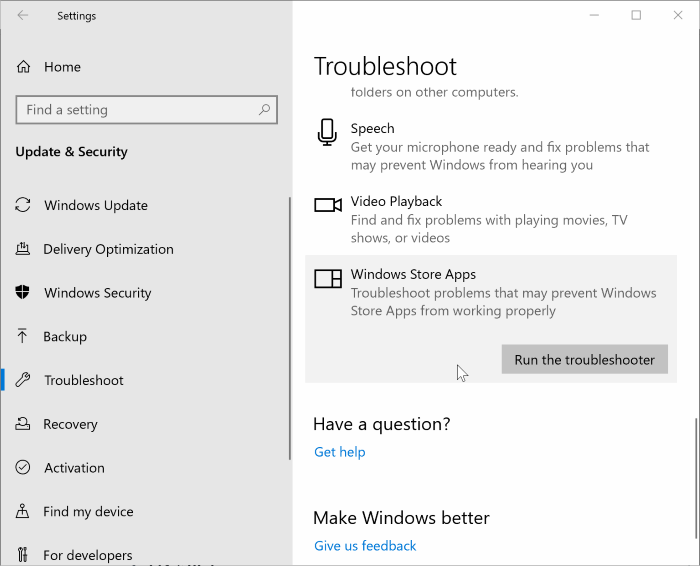
Task: Run the troubleshooter for Windows Store Apps
Action: coord(584,359)
